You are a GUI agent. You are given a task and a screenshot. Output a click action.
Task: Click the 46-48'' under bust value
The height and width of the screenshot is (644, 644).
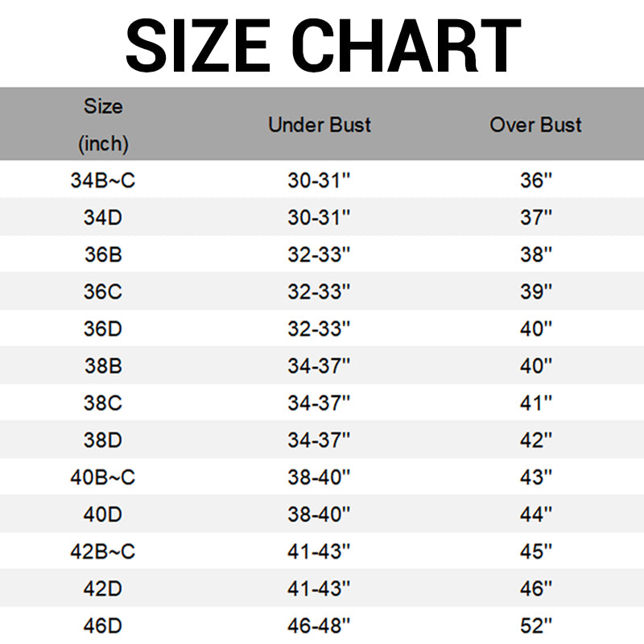[320, 625]
